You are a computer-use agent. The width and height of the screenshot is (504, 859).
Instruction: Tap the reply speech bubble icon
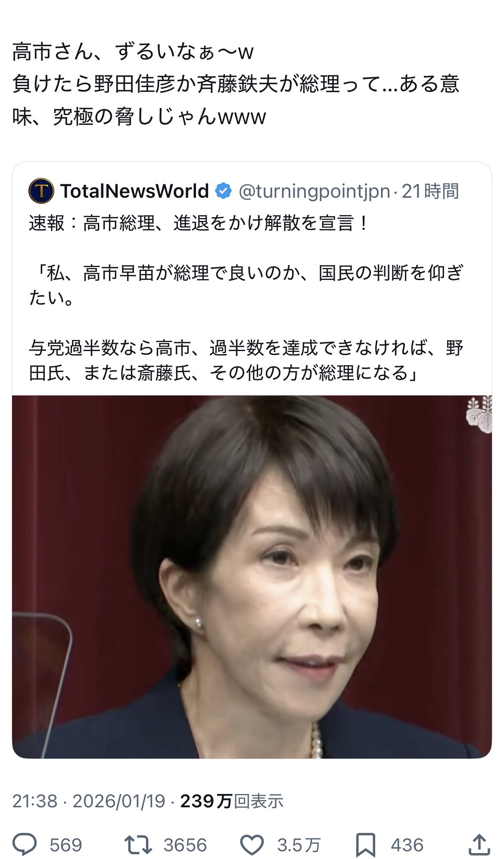(x=25, y=845)
